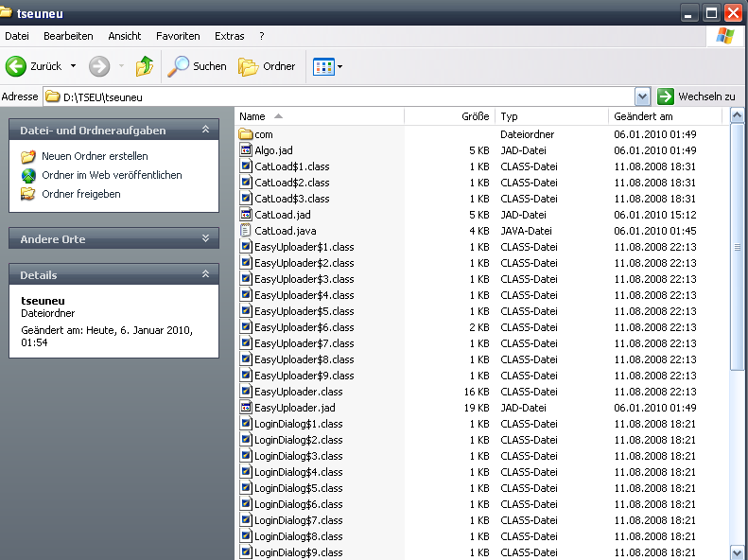Click the grey forward arrow icon

99,66
